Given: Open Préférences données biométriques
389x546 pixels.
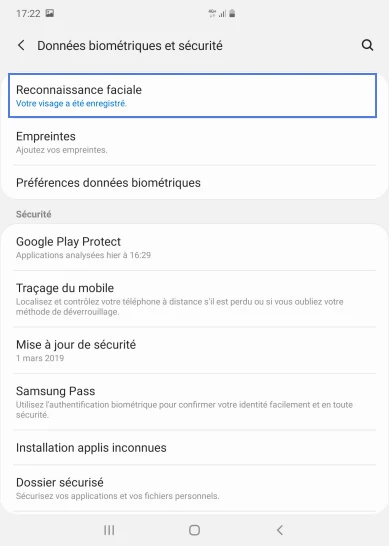Looking at the screenshot, I should (194, 183).
